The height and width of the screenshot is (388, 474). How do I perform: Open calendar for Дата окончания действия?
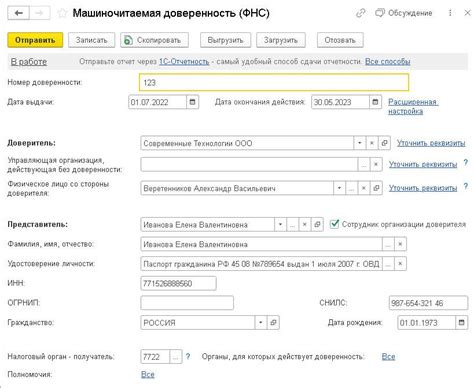pos(375,102)
